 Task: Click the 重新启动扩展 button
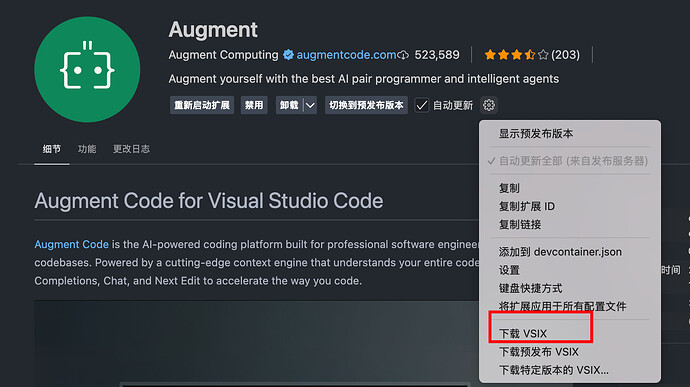pyautogui.click(x=202, y=105)
